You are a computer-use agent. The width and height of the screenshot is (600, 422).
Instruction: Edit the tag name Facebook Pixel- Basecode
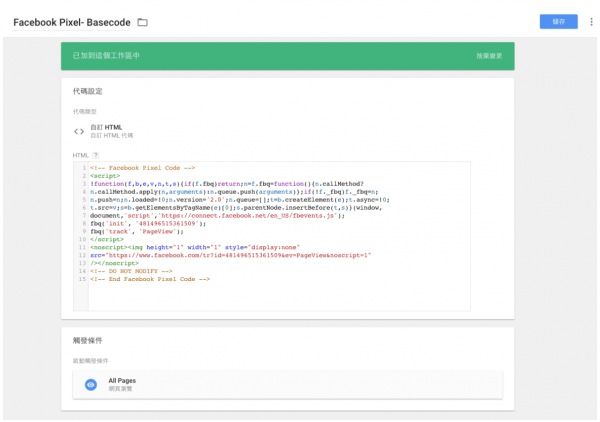coord(72,22)
